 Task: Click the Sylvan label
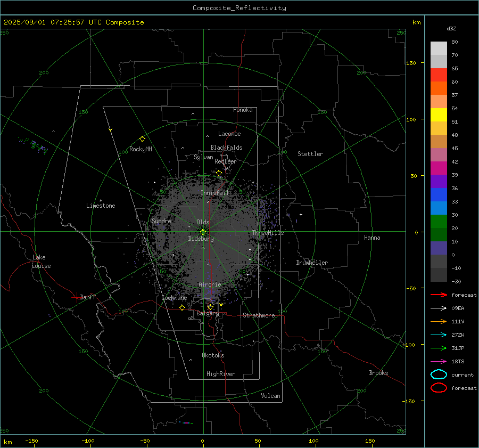point(203,157)
